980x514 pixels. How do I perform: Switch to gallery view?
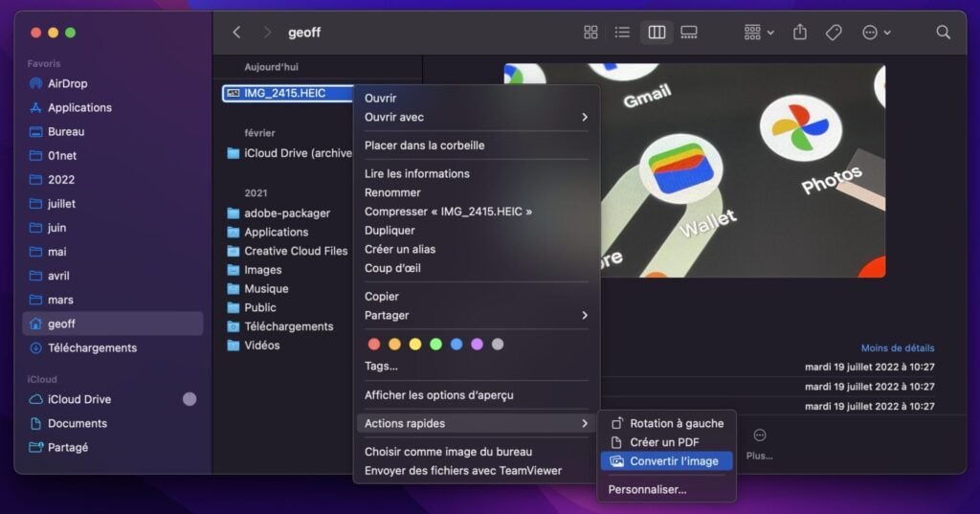pyautogui.click(x=689, y=33)
